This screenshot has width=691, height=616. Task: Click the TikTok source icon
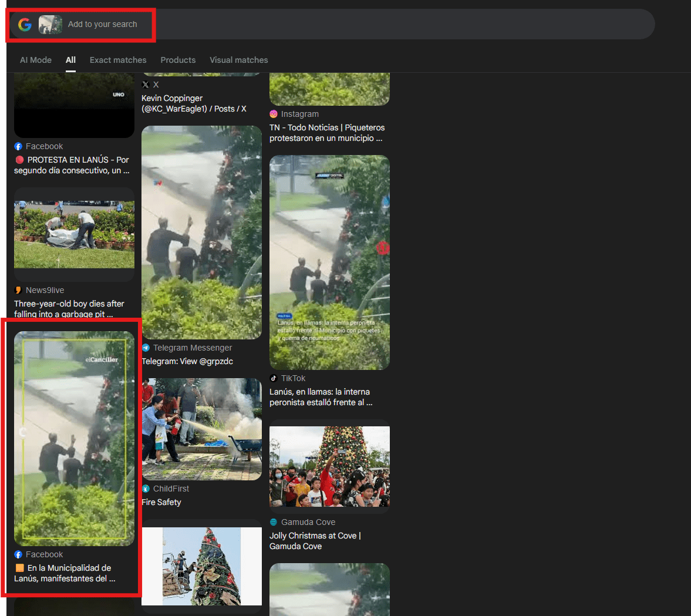coord(274,378)
